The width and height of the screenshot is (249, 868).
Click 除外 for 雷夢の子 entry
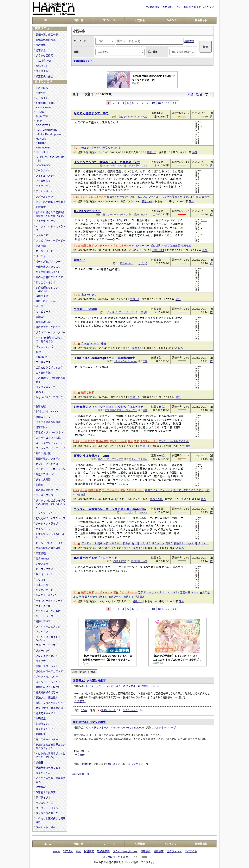[x=178, y=299]
